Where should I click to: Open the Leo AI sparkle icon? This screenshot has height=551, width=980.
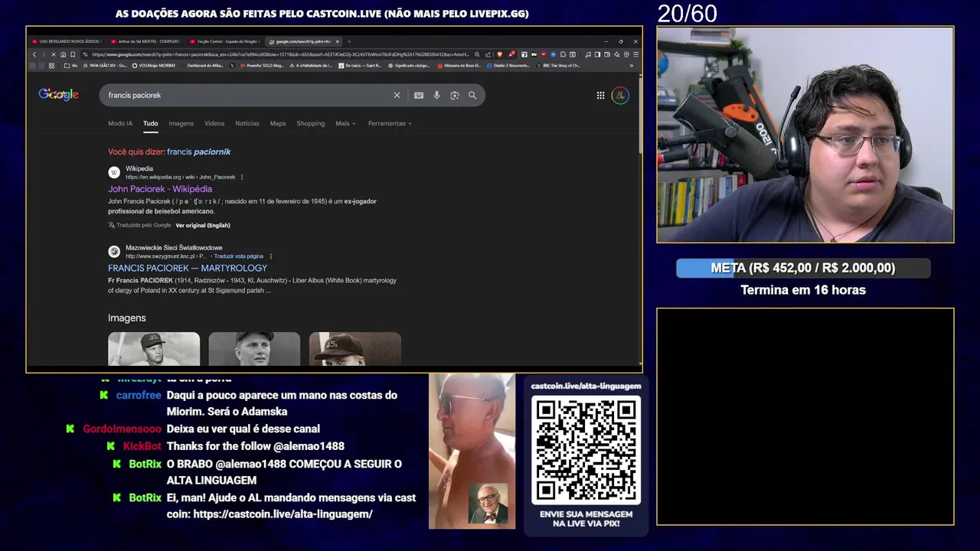[x=617, y=54]
